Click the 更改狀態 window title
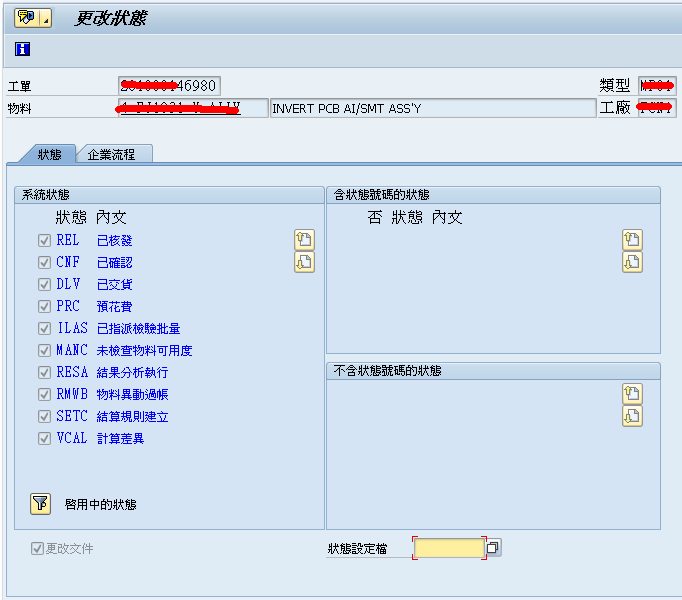Viewport: 682px width, 600px height. (111, 19)
